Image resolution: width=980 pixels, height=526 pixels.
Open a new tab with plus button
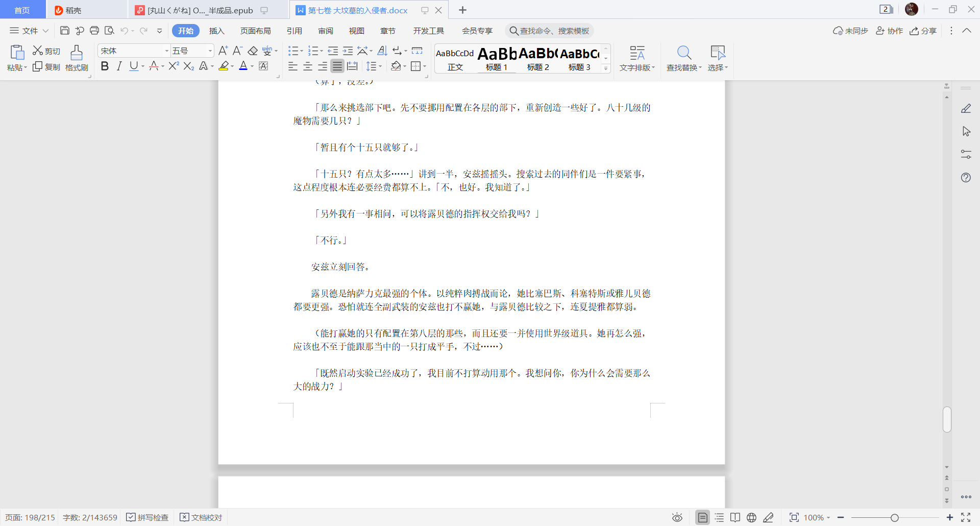tap(462, 10)
